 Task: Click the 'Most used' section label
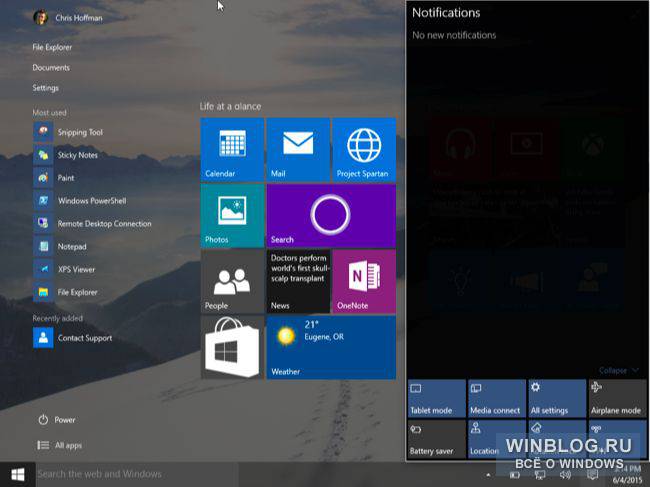pyautogui.click(x=49, y=112)
